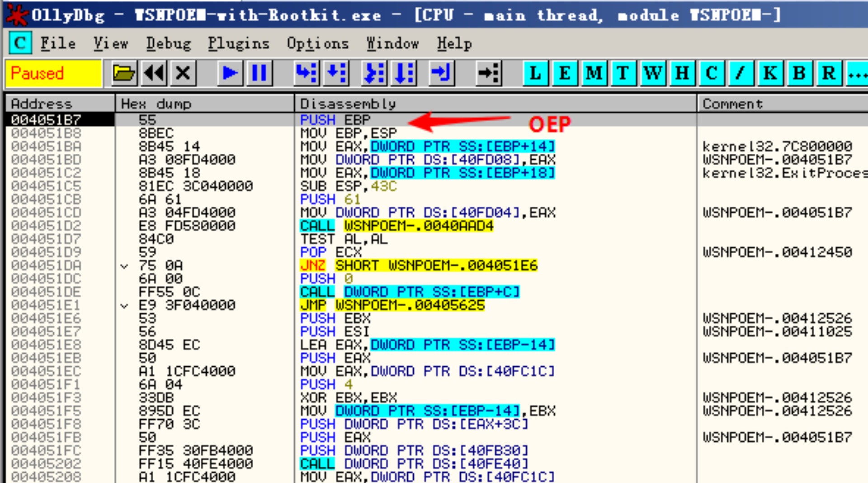Click the jump marker at hex 75 0A

[x=124, y=266]
